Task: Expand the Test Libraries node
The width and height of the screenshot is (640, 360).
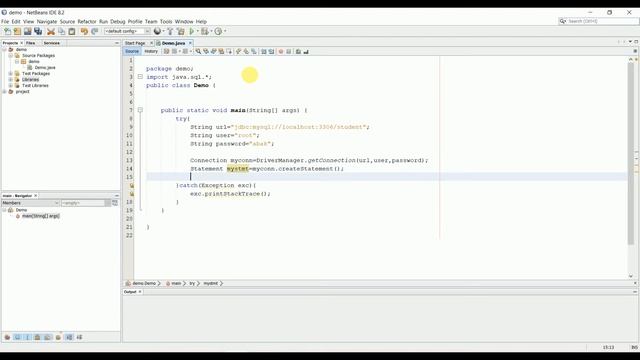Action: pos(11,86)
